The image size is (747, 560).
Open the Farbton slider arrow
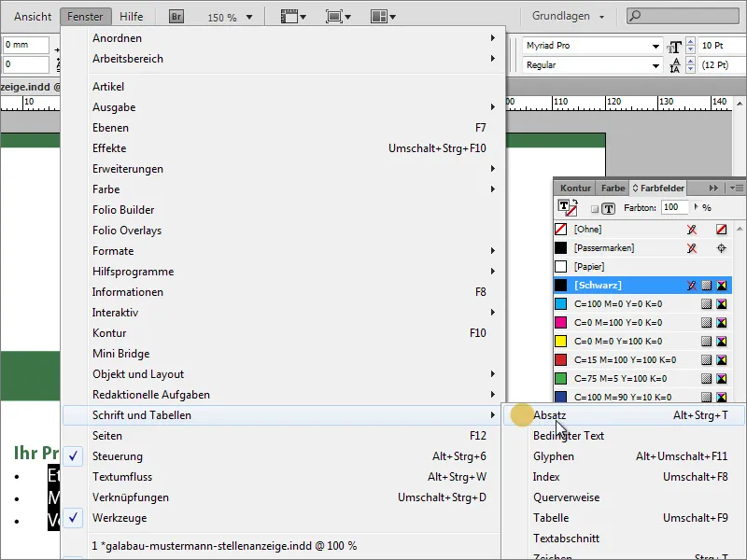point(696,207)
